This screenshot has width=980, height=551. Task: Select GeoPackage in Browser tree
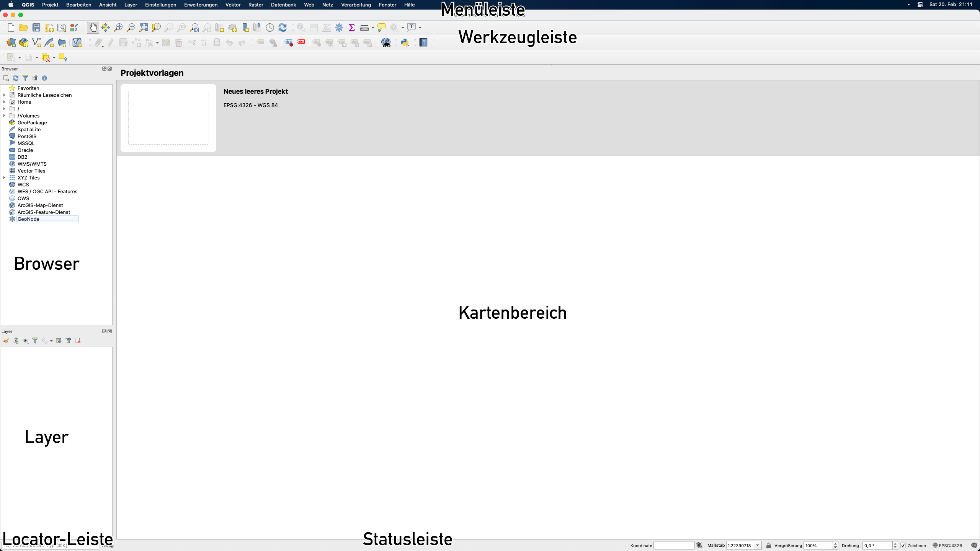point(32,122)
